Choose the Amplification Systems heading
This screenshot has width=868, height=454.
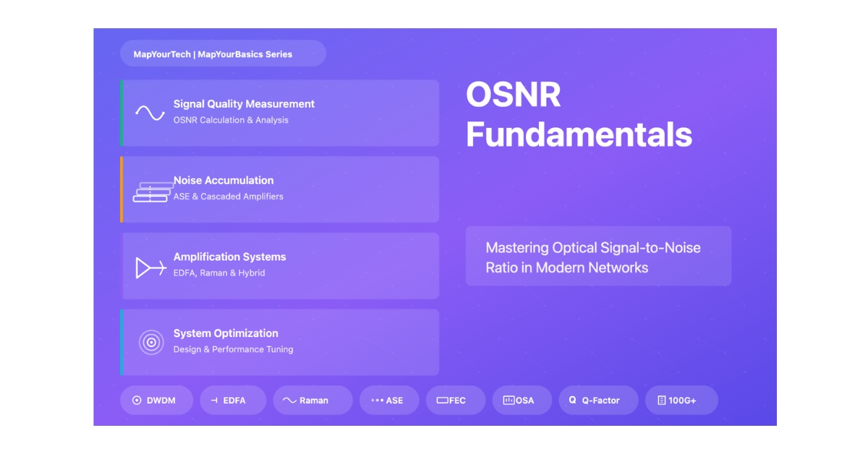point(229,257)
